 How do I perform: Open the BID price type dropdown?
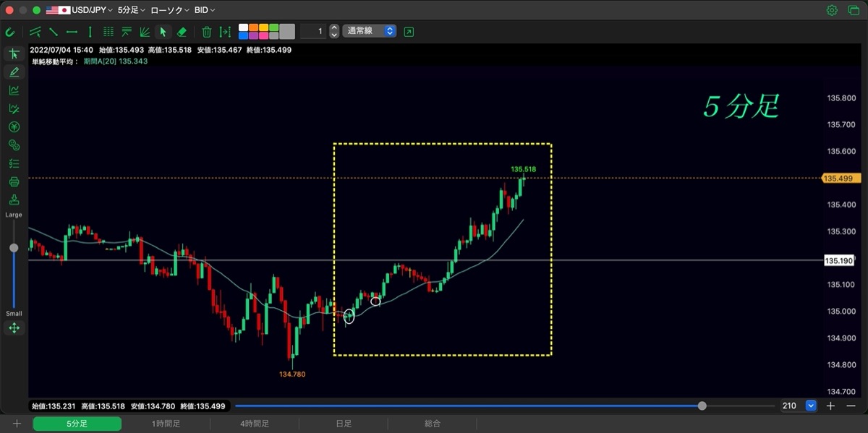click(x=205, y=10)
